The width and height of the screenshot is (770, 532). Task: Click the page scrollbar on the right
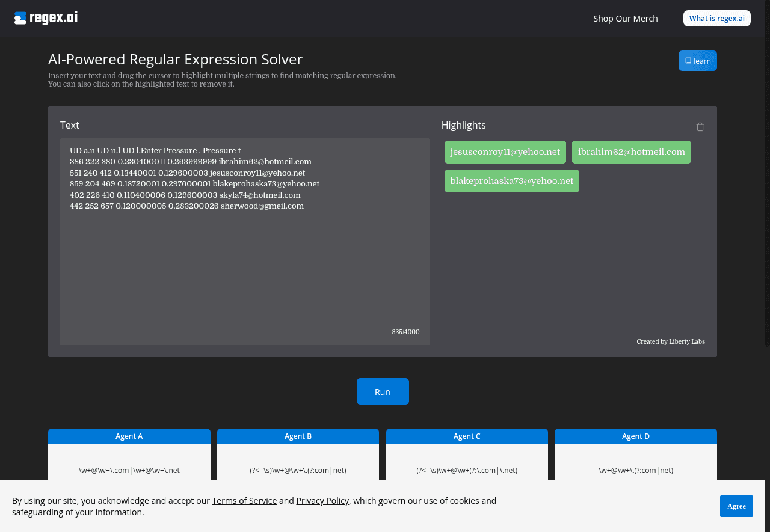(766, 180)
